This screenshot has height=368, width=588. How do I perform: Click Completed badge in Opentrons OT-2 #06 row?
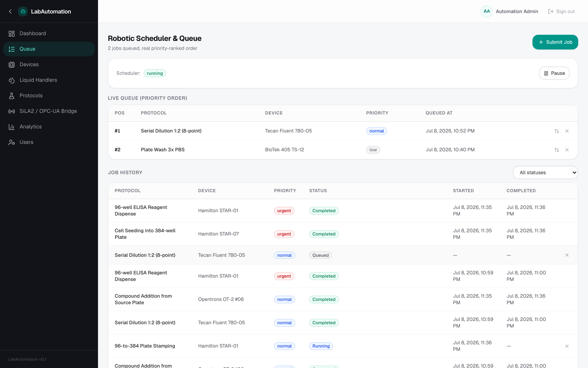(324, 300)
